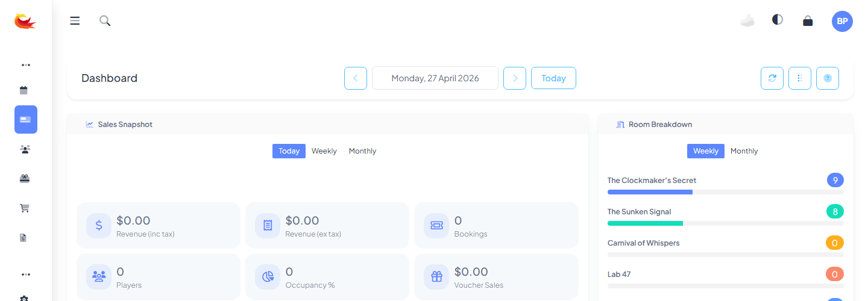The image size is (868, 301).
Task: Open the BP user avatar menu
Action: tap(842, 21)
